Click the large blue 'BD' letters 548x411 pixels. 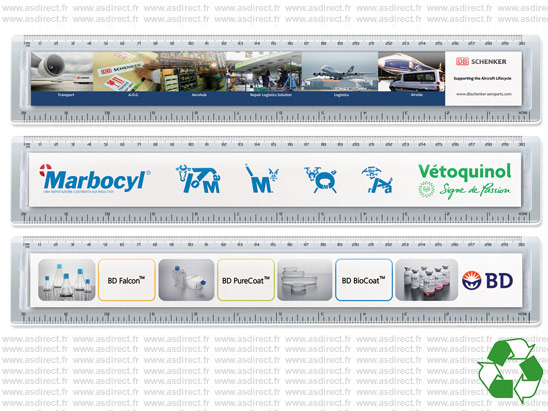(499, 280)
